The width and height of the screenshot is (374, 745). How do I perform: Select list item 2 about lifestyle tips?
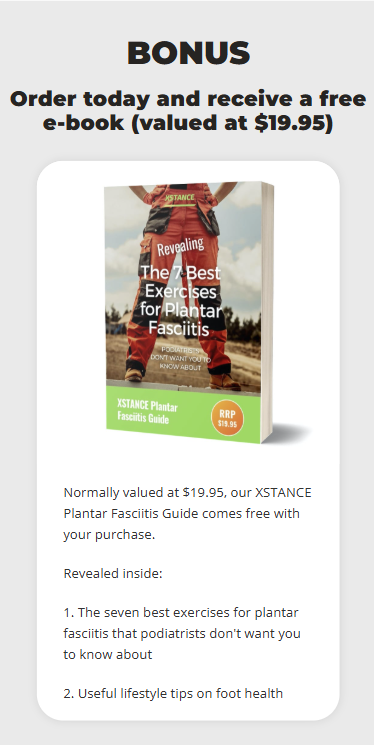(x=173, y=694)
